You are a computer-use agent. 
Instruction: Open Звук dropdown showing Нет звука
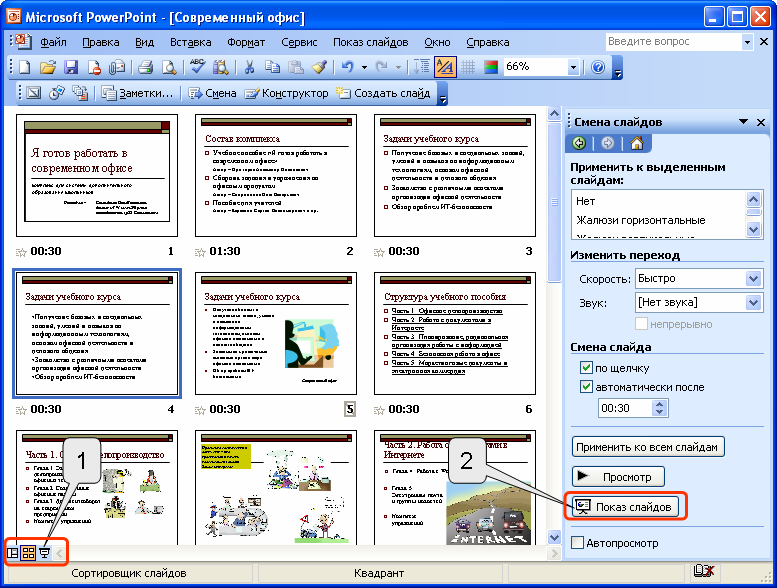753,302
